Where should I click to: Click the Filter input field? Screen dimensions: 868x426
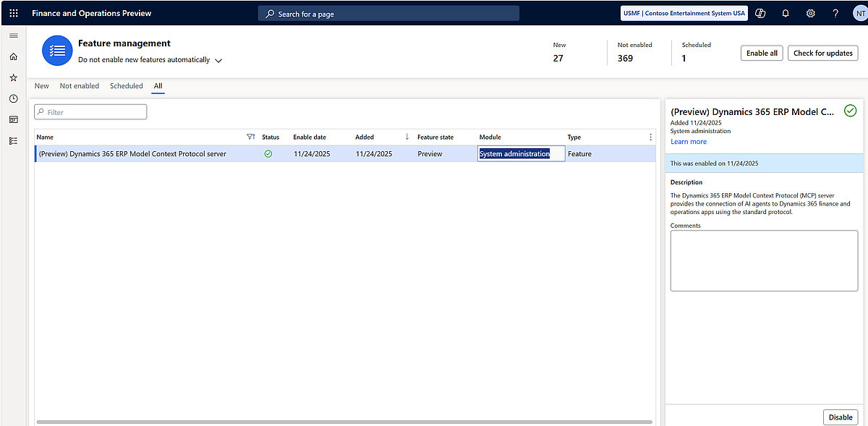(91, 112)
